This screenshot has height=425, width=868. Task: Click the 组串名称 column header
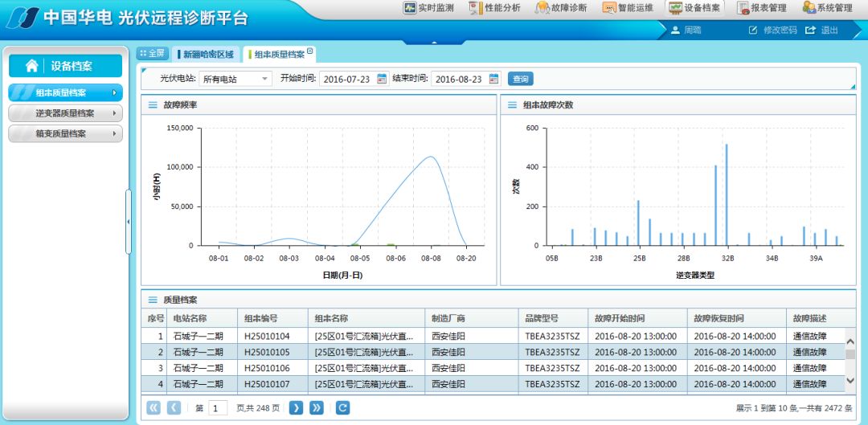(x=366, y=319)
